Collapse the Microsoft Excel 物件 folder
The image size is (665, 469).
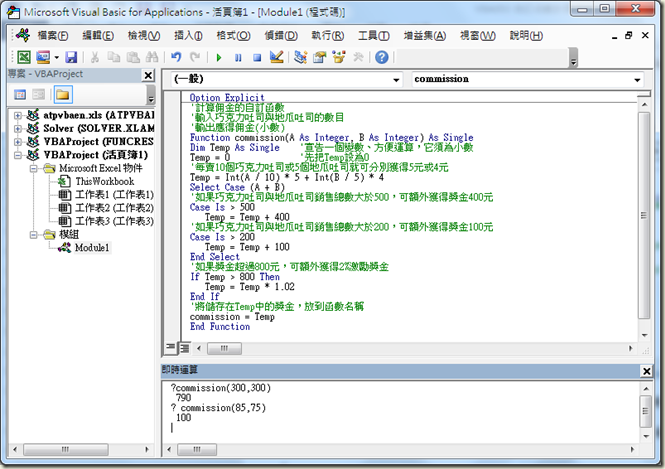[x=33, y=168]
